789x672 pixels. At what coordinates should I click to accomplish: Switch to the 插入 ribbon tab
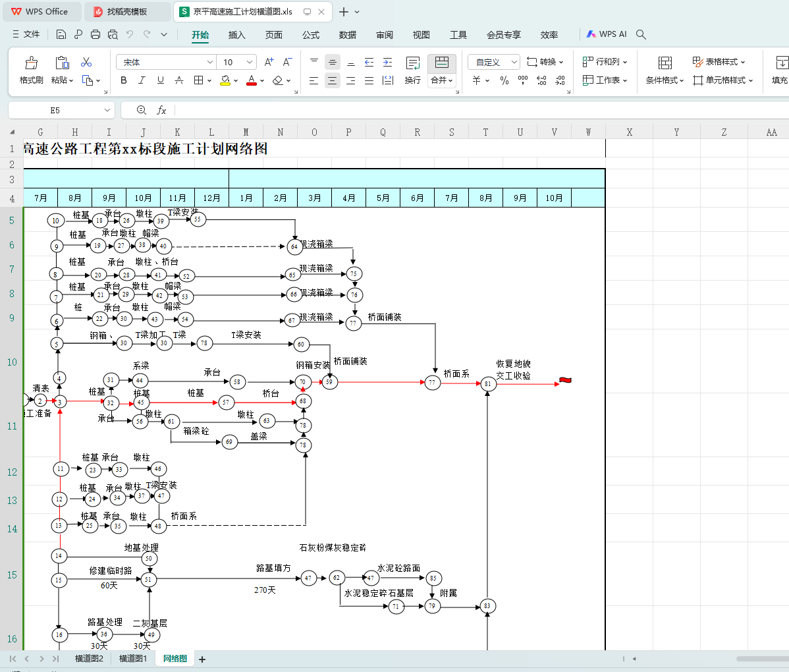pyautogui.click(x=236, y=35)
